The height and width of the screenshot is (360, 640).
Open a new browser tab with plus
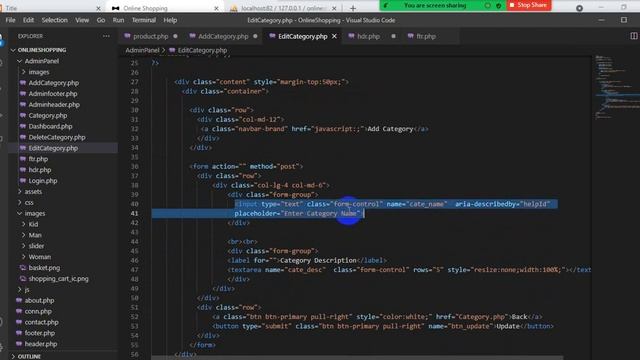click(x=353, y=8)
